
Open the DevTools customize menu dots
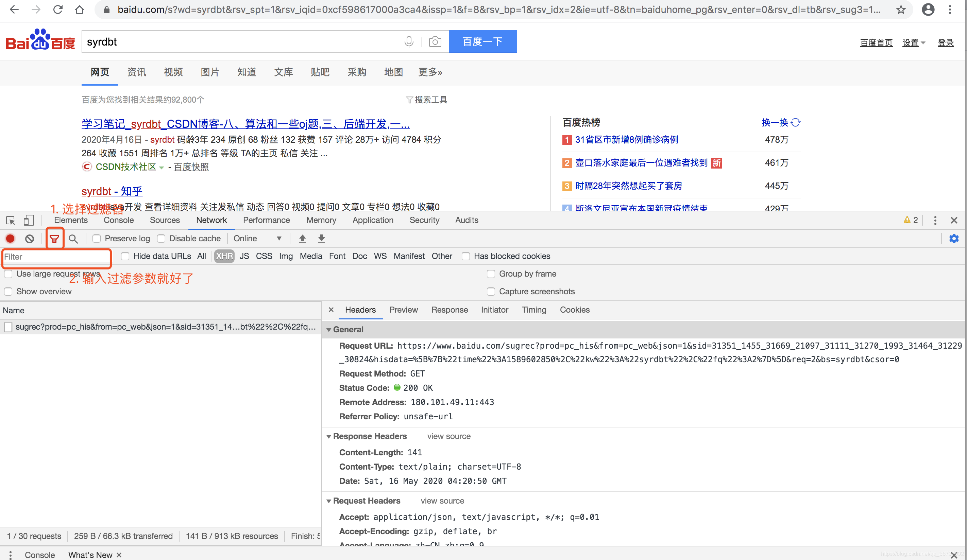tap(935, 220)
